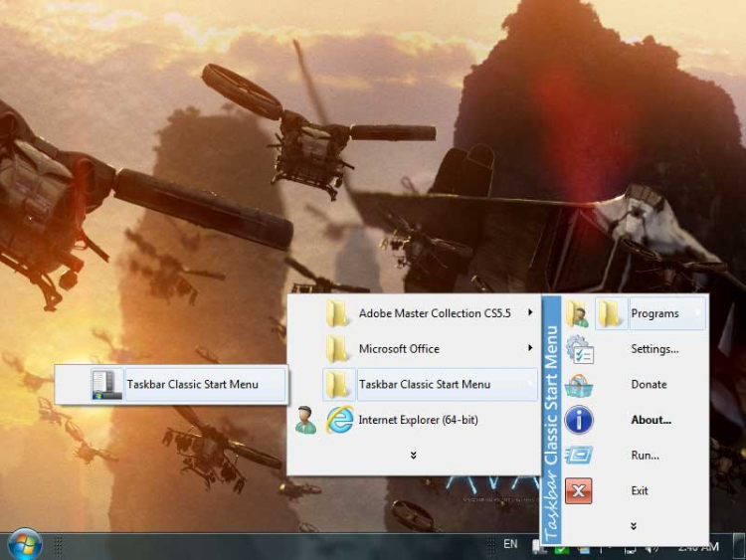Choose Exit in the menu

coord(639,490)
